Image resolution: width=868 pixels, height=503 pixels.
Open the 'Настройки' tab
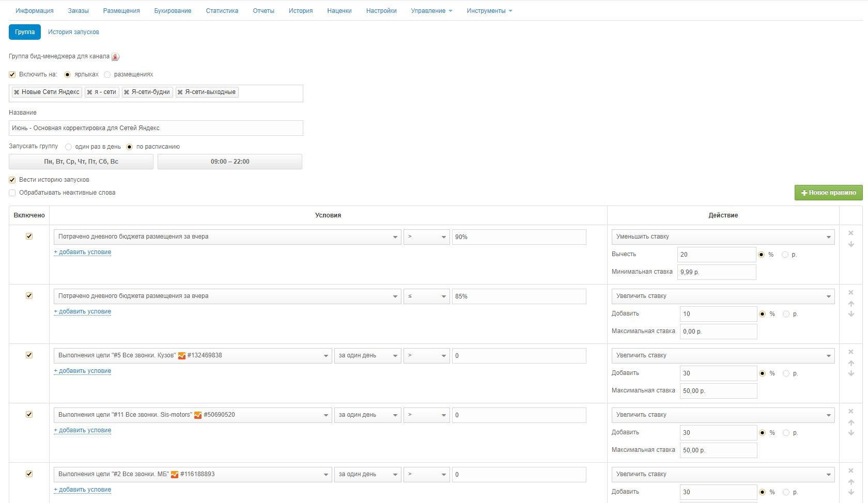381,11
